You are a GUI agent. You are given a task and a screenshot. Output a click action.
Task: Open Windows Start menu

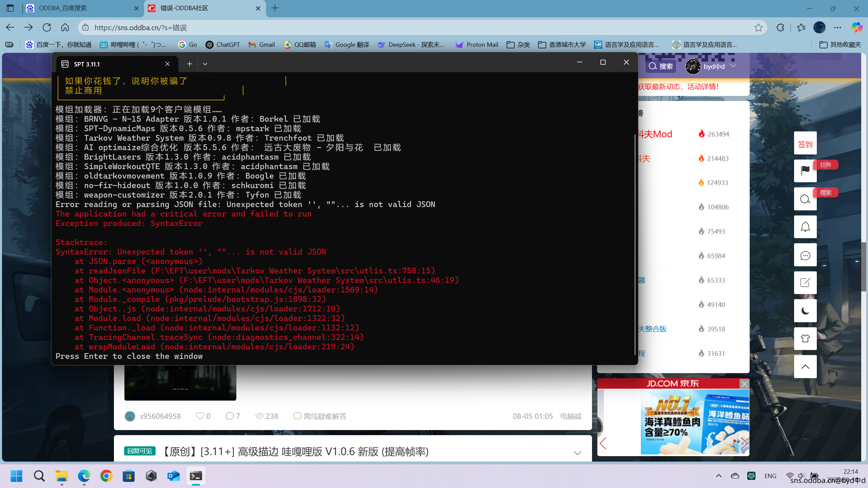coord(16,476)
